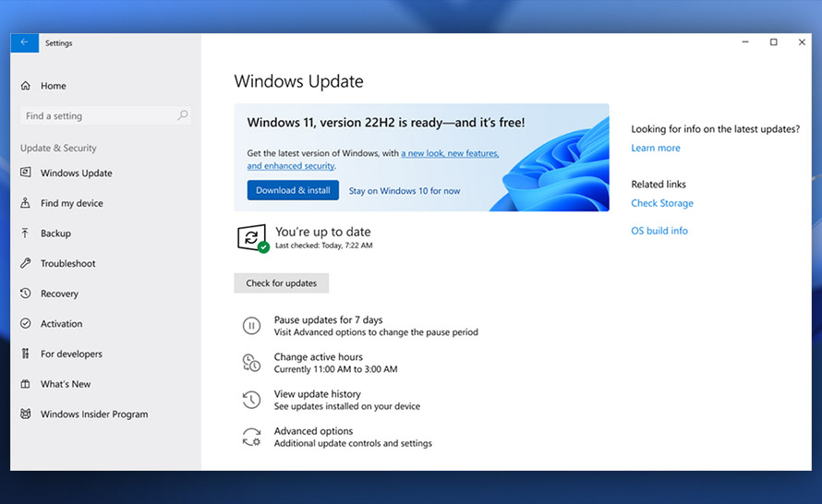The height and width of the screenshot is (504, 822).
Task: Click the history icon beside View update history
Action: pyautogui.click(x=251, y=400)
